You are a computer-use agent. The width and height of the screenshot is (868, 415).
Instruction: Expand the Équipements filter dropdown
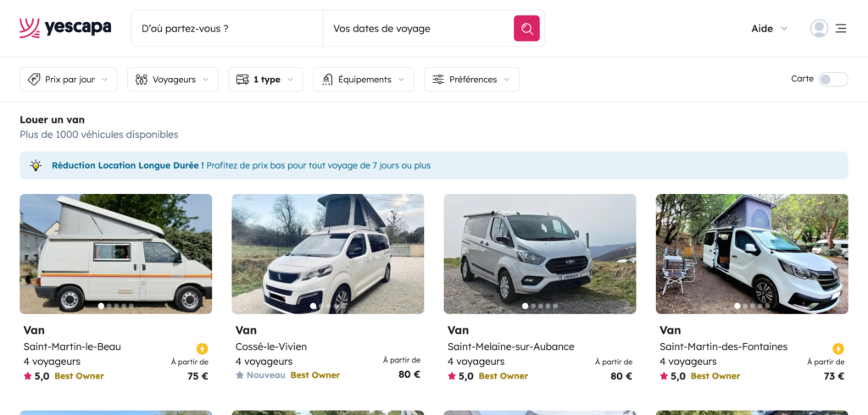coord(364,80)
